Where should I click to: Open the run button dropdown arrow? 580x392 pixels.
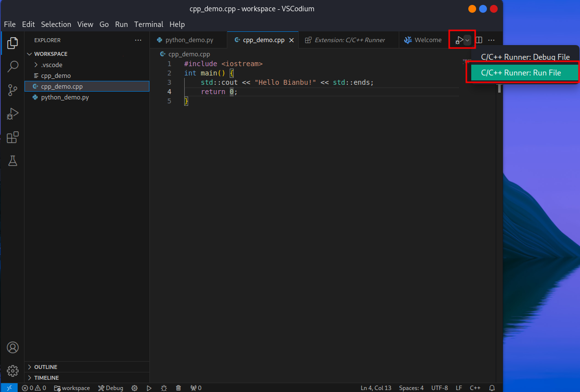point(467,40)
